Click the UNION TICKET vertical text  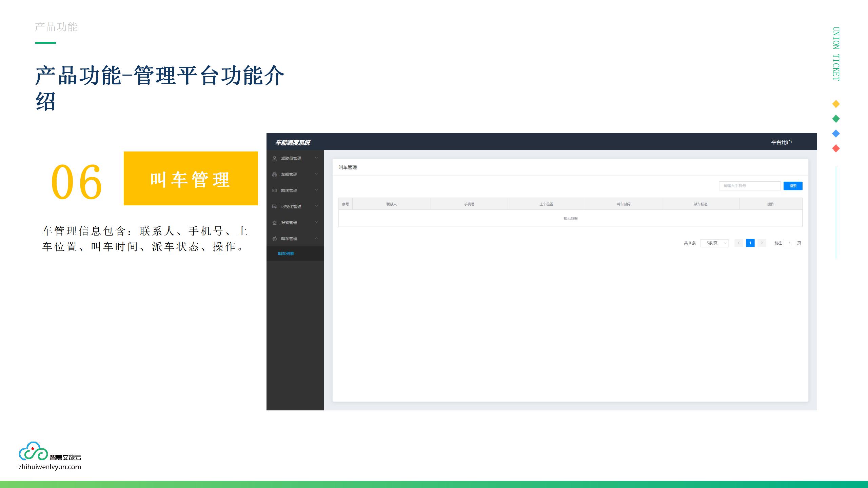coord(836,54)
